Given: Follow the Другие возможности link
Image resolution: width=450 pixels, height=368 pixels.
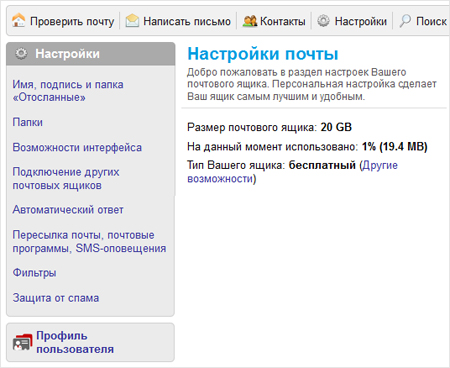Looking at the screenshot, I should pos(292,172).
